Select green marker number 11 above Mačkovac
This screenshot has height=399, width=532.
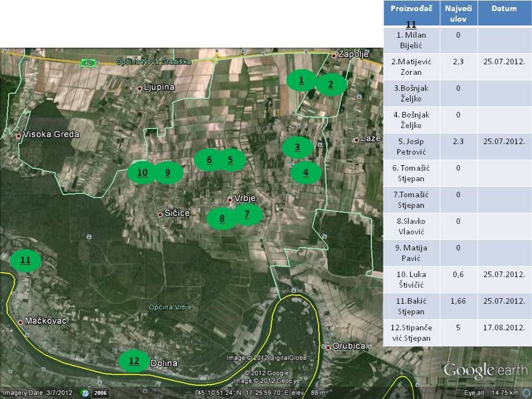tap(25, 260)
